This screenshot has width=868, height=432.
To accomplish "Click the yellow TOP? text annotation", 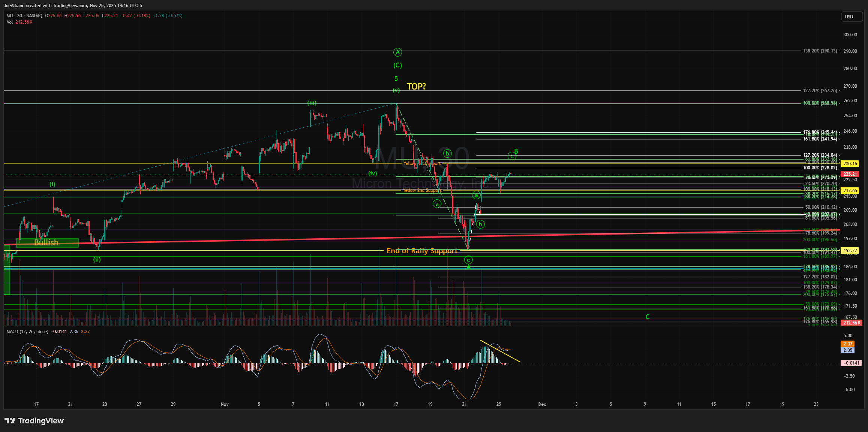I will pos(416,87).
